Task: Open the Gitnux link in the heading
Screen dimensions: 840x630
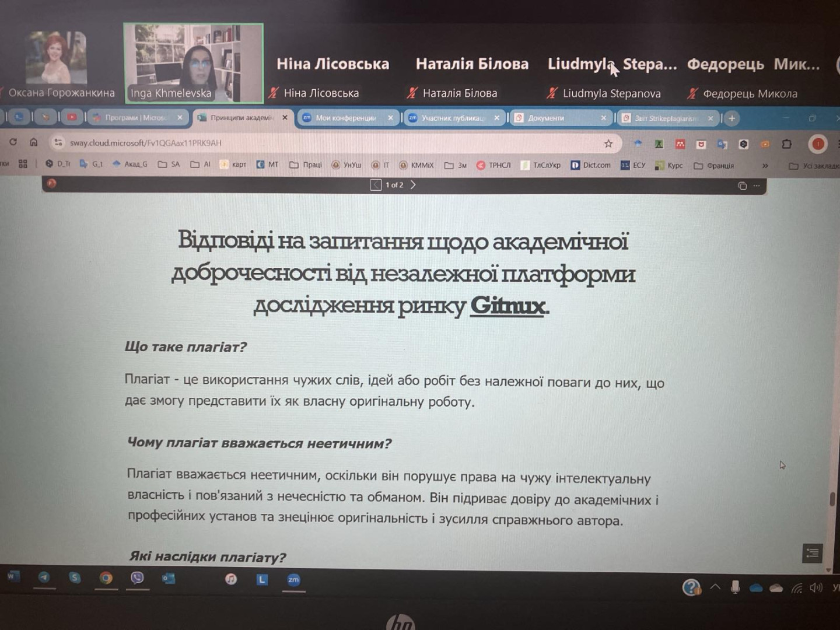Action: pos(508,305)
